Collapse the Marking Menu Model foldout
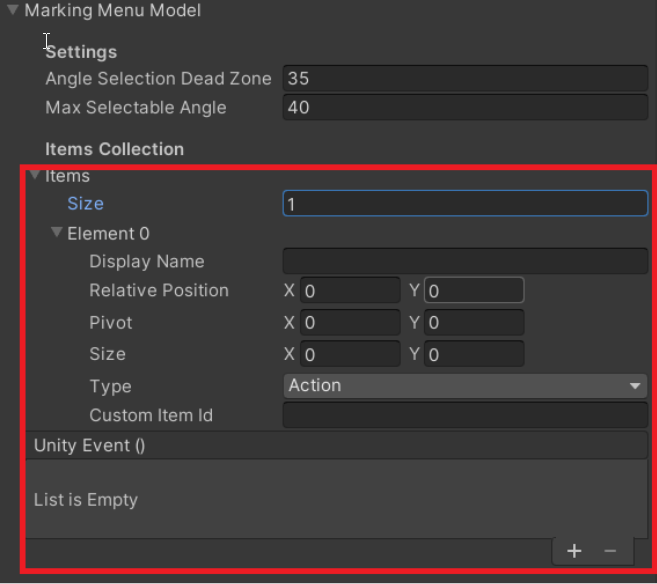The image size is (657, 584). (x=13, y=10)
